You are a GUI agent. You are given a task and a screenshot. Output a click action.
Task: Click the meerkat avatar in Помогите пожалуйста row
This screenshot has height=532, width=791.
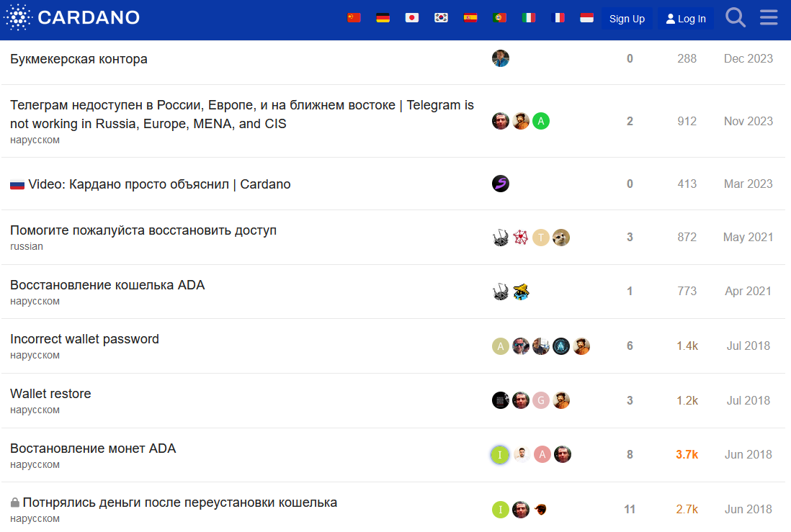[x=561, y=237]
